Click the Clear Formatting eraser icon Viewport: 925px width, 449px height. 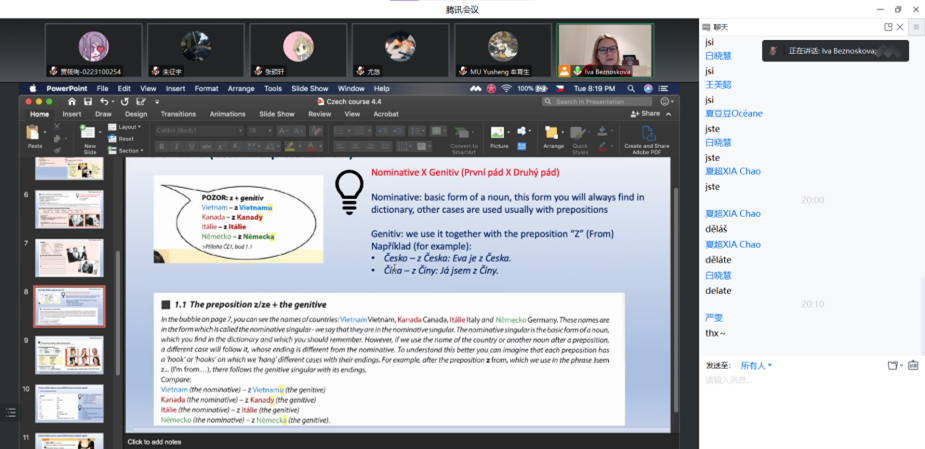click(x=316, y=131)
